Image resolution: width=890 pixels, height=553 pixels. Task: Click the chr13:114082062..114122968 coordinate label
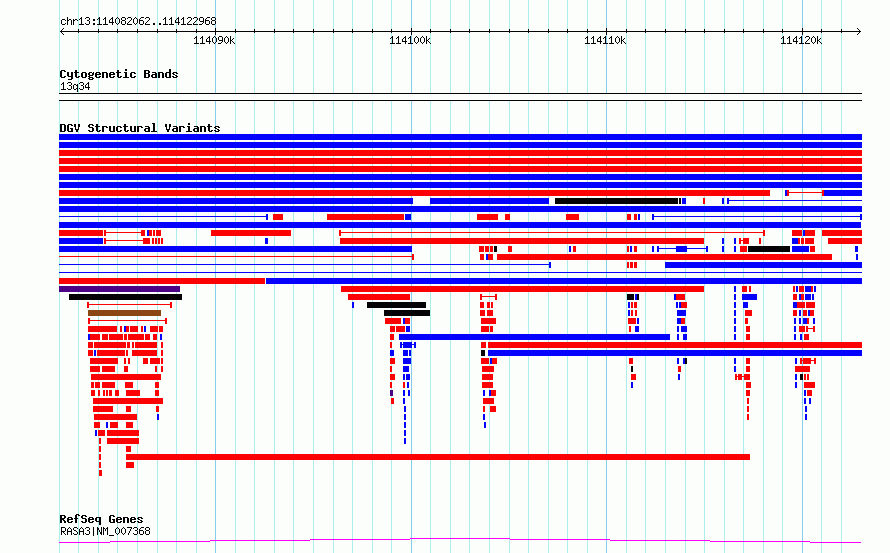(x=138, y=22)
